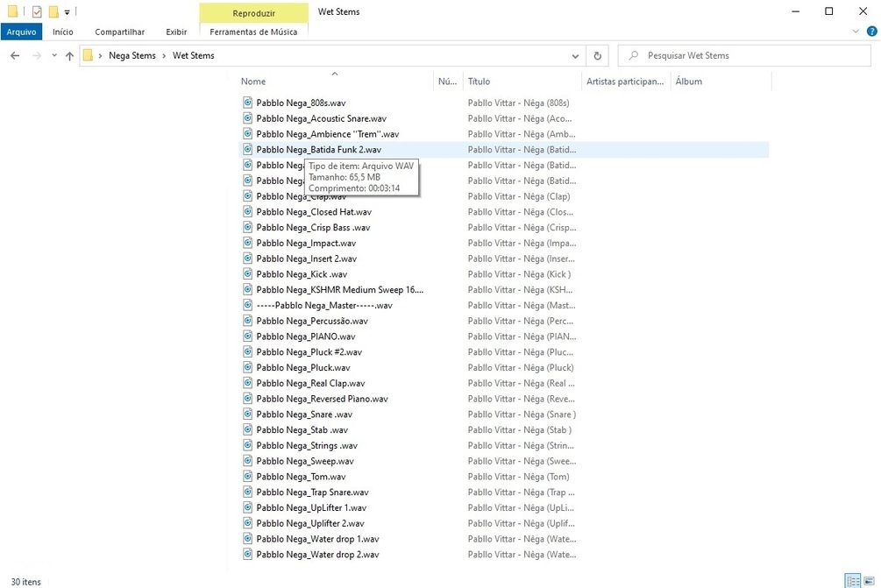
Task: Click file name Pabblo Nega_Trap Snare.wav
Action: [x=312, y=492]
